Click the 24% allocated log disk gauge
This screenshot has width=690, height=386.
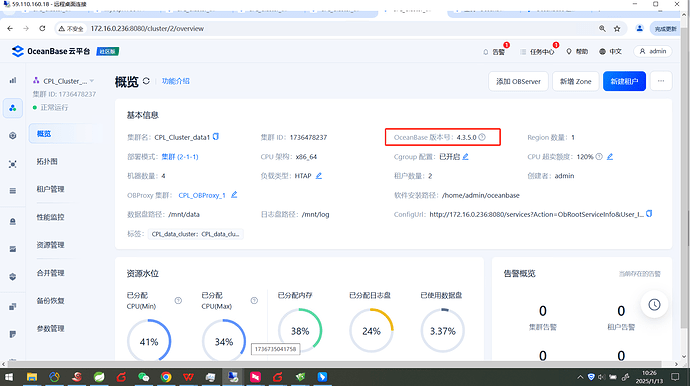371,331
